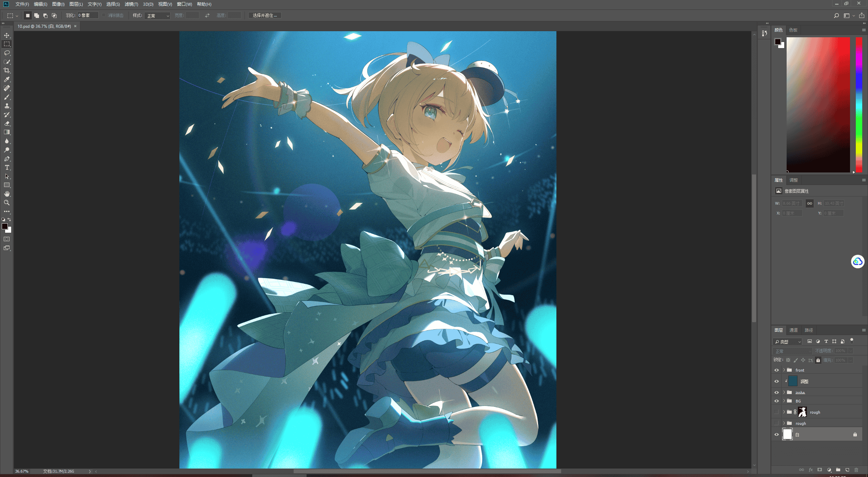Screen dimensions: 868x477
Task: Toggle Quick Mask mode icon
Action: (7, 239)
